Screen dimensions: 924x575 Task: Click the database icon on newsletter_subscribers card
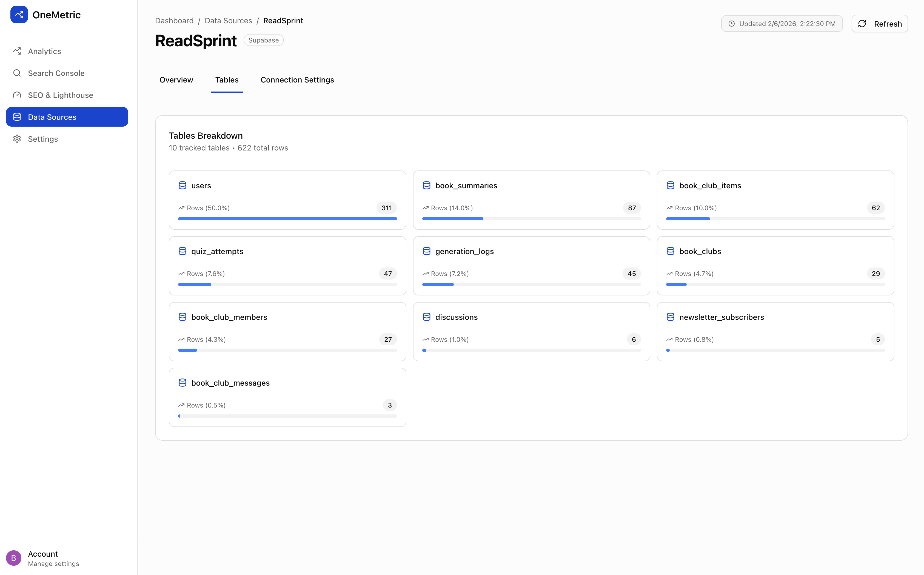670,316
